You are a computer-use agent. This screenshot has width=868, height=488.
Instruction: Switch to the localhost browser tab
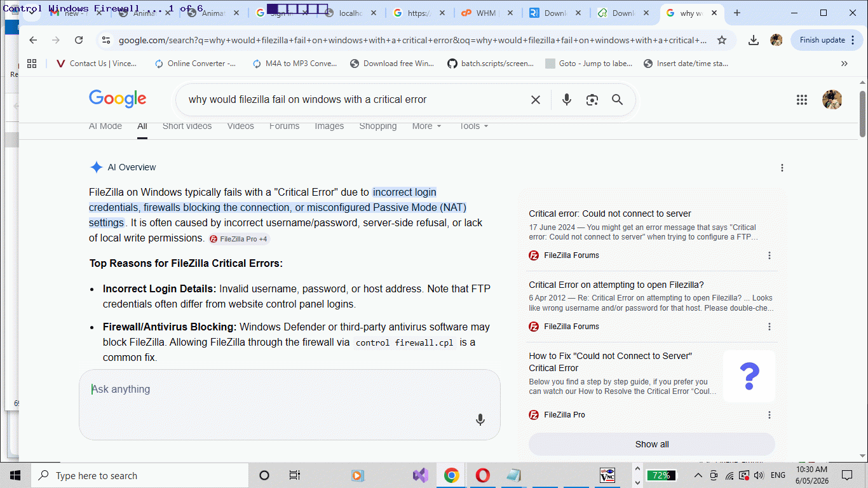pyautogui.click(x=351, y=13)
